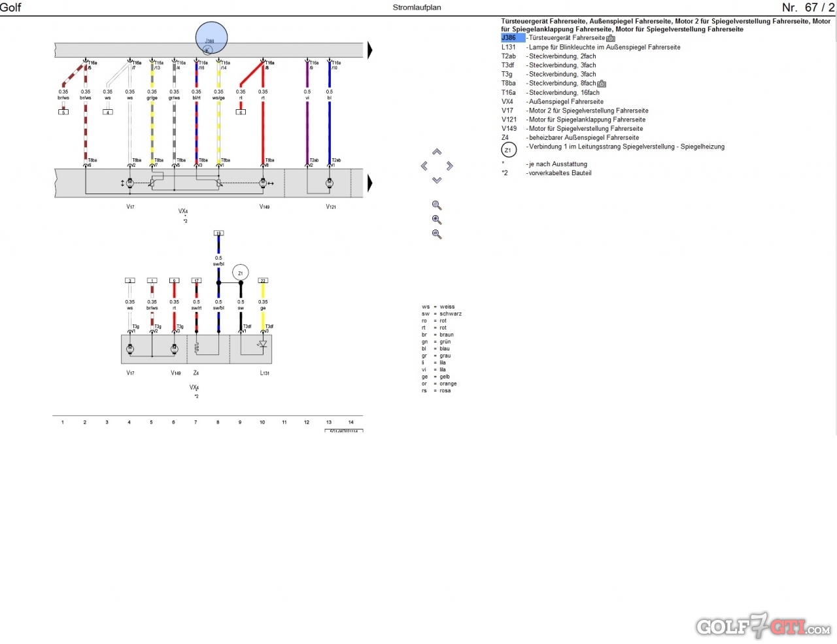Select legend entry V121 Motor für Spiegelanklappung

[x=573, y=120]
